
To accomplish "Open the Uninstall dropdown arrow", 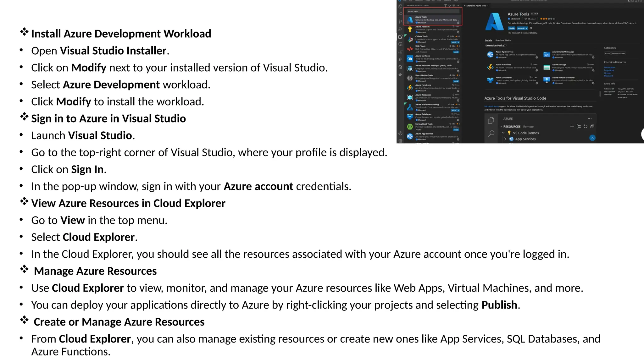I will click(x=526, y=28).
